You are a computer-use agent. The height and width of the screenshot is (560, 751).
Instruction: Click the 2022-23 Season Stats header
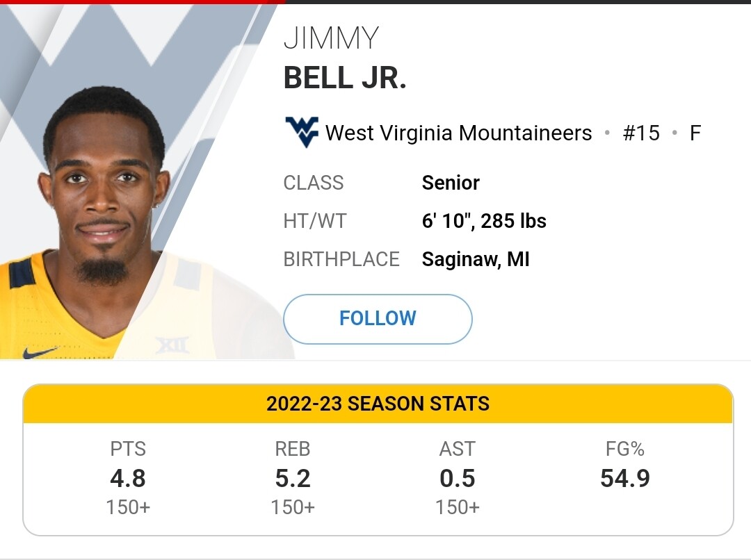(x=378, y=404)
